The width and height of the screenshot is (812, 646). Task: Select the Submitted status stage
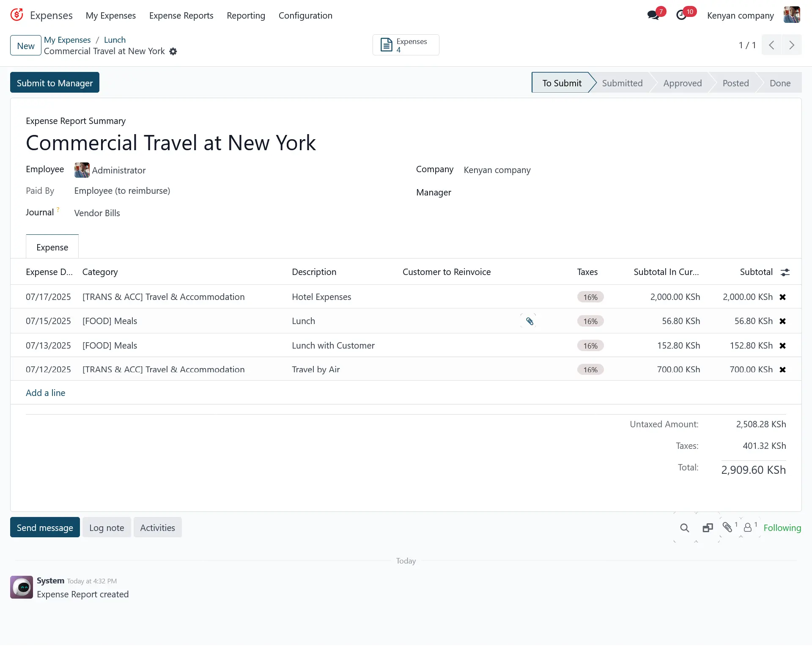click(622, 83)
